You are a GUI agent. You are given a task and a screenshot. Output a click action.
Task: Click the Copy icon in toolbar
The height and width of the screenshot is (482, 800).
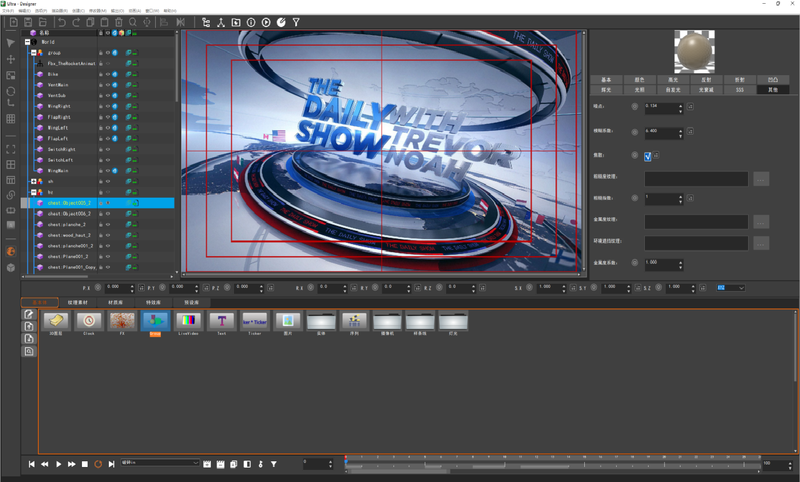[x=90, y=22]
